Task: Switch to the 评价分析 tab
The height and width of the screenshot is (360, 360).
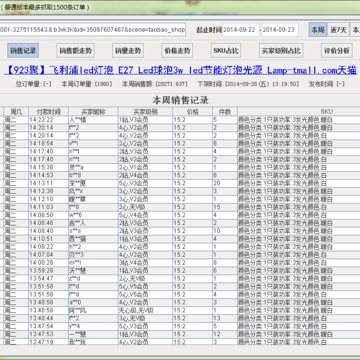Action: pyautogui.click(x=337, y=51)
